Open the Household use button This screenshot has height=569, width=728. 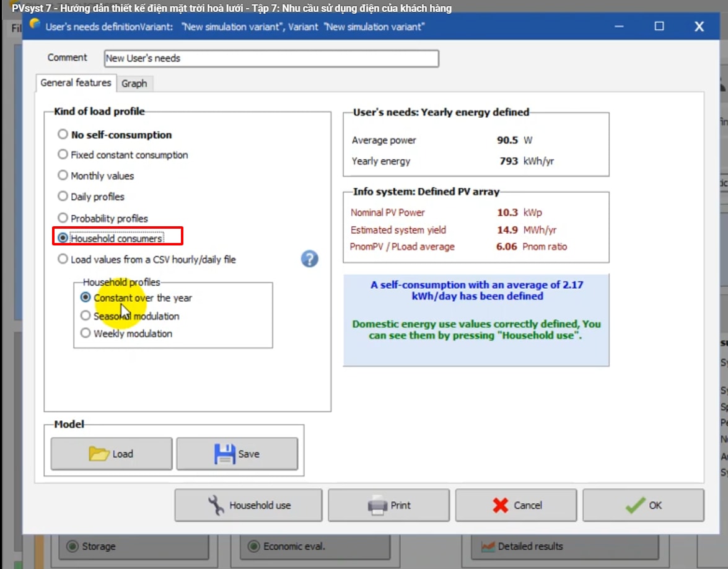tap(248, 505)
